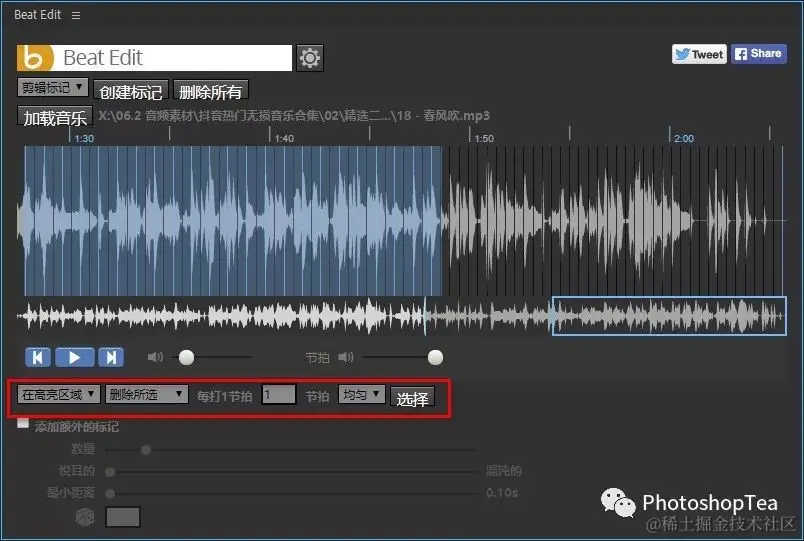
Task: Adjust the music volume slider handle
Action: click(x=186, y=357)
